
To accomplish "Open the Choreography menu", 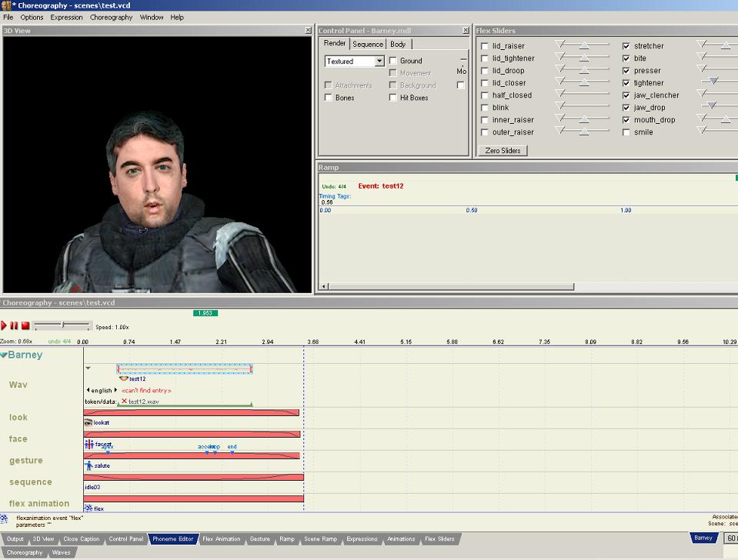I will pyautogui.click(x=111, y=18).
